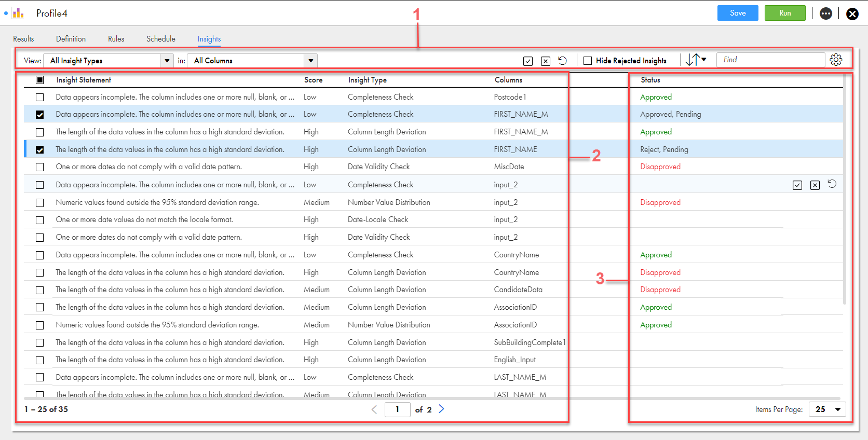Click the Save button
The width and height of the screenshot is (868, 440).
[738, 13]
